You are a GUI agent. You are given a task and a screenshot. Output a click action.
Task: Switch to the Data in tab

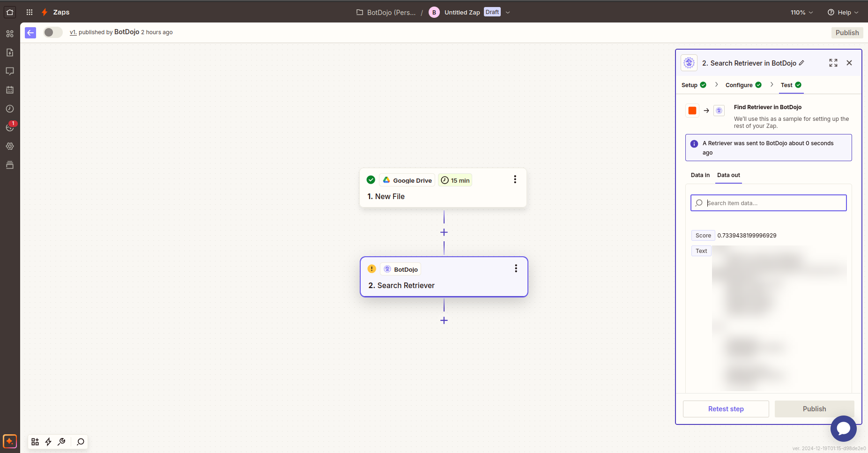pos(700,175)
